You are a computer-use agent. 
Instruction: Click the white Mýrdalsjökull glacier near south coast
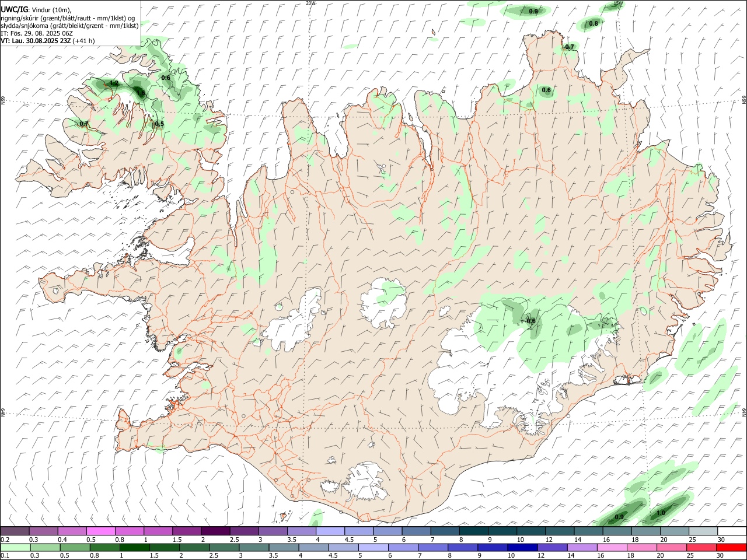pyautogui.click(x=365, y=482)
